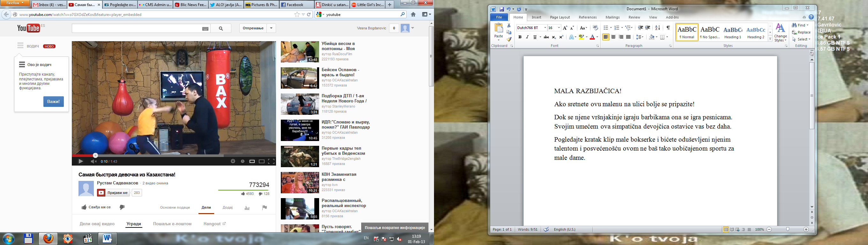Open YouTube player settings gear
The image size is (868, 245).
coord(233,161)
